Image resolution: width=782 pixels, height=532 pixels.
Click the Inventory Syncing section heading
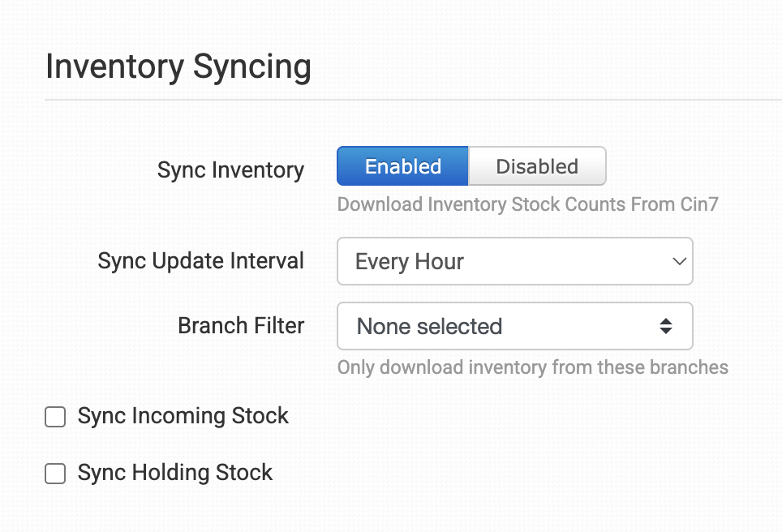pyautogui.click(x=178, y=66)
